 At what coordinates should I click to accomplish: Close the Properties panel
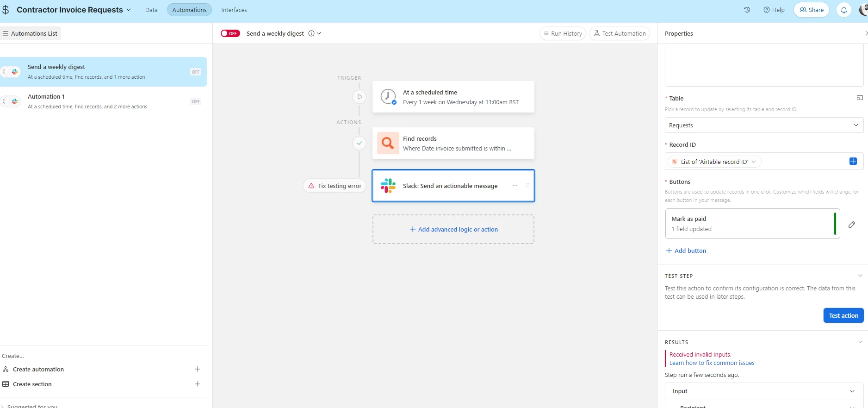point(866,33)
